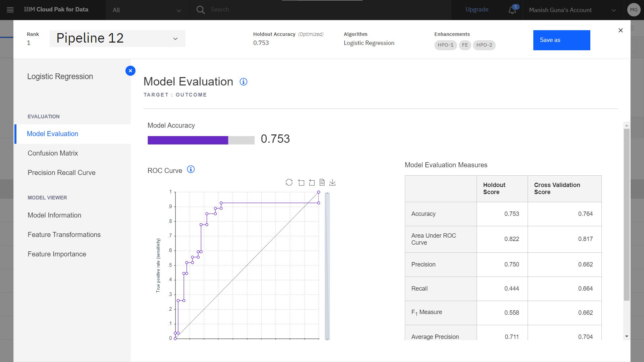Click the F1 Measure row label
Screen dimensions: 644x362
427,312
